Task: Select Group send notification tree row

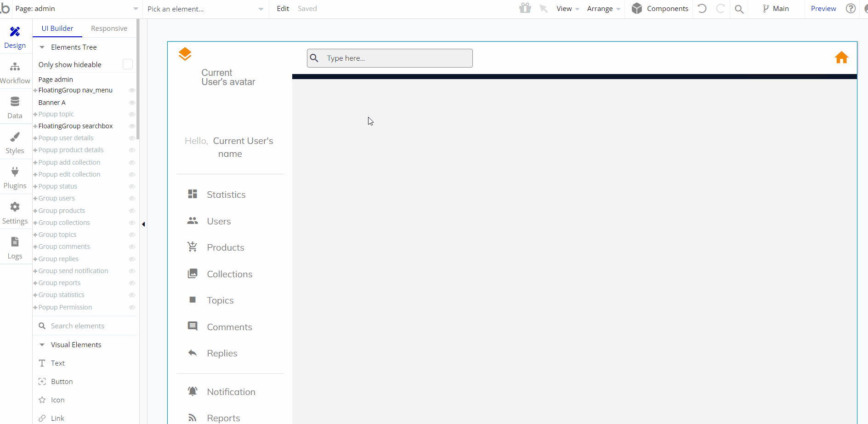Action: (x=73, y=271)
